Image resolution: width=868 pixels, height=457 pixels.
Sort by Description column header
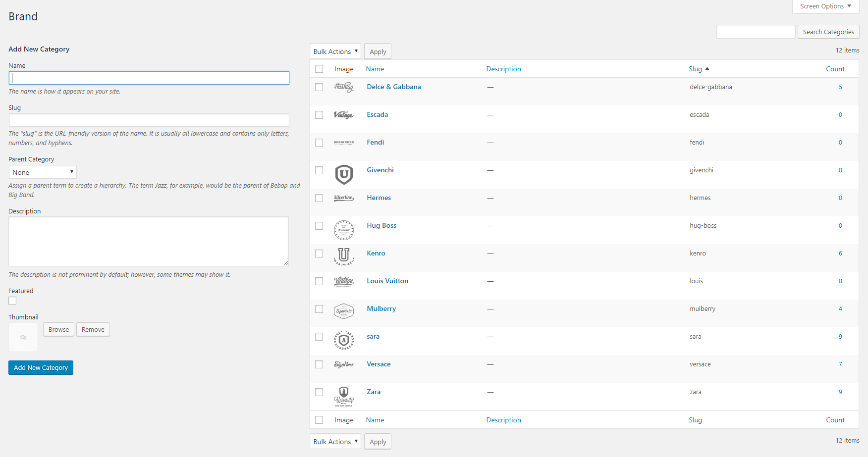point(503,69)
